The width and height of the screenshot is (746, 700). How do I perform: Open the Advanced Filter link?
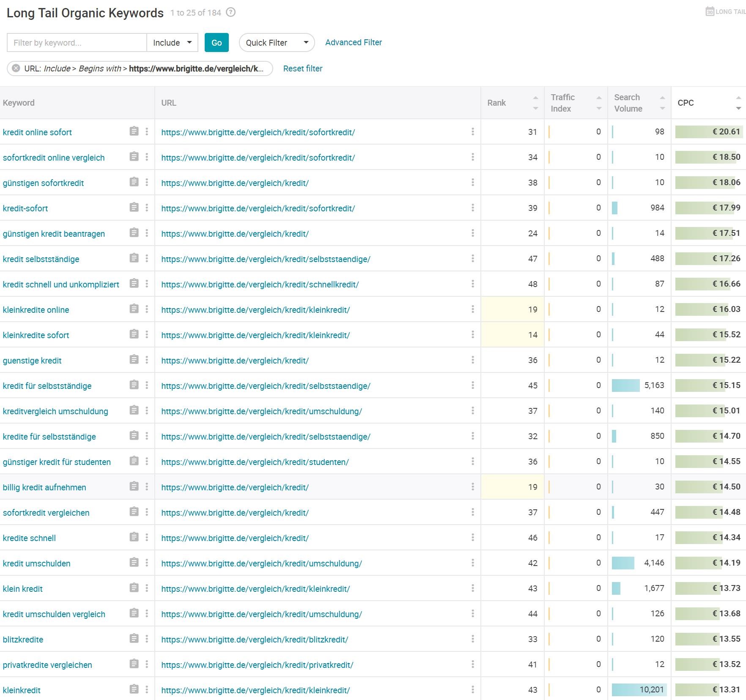point(353,42)
